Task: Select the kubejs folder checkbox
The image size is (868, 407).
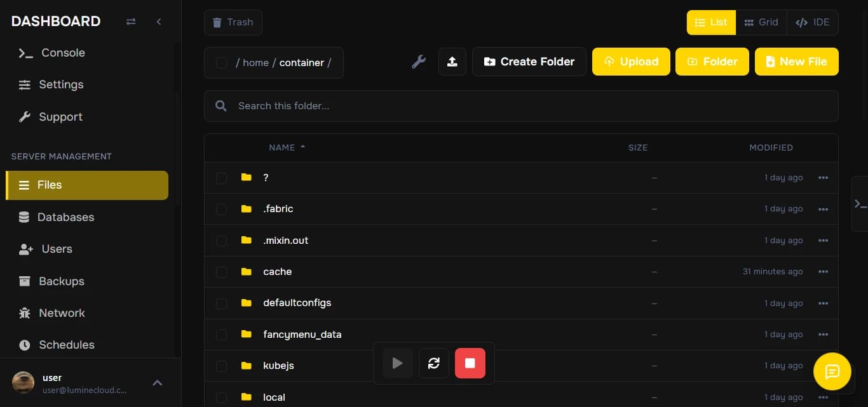Action: [x=221, y=366]
